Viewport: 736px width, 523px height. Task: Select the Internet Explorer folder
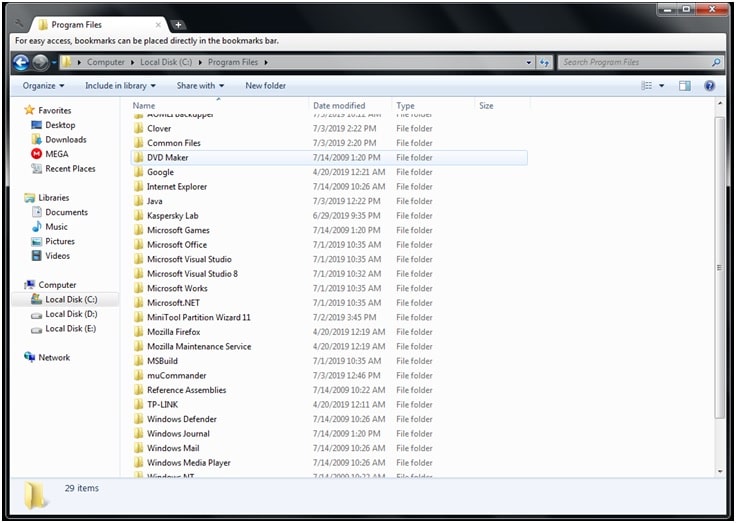tap(329, 187)
